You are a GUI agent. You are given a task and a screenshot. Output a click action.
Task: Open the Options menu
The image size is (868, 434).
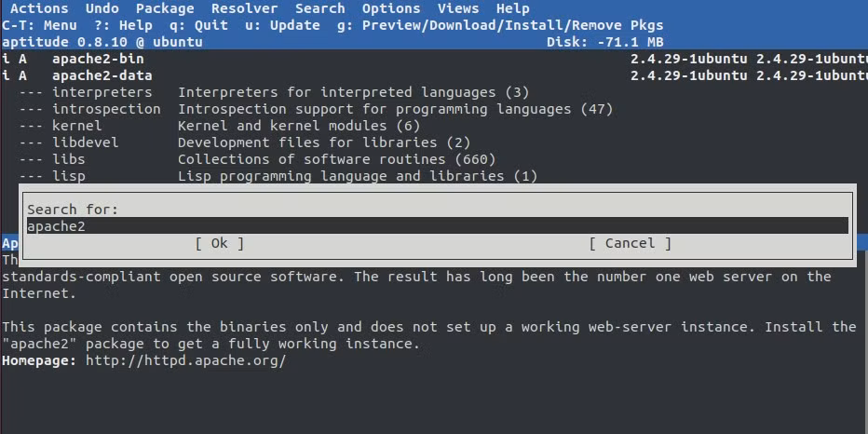[391, 8]
